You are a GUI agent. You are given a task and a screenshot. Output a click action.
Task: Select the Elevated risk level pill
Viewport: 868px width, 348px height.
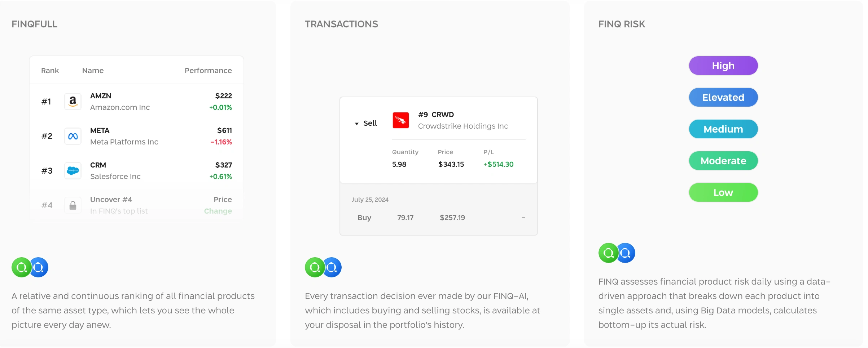[723, 98]
